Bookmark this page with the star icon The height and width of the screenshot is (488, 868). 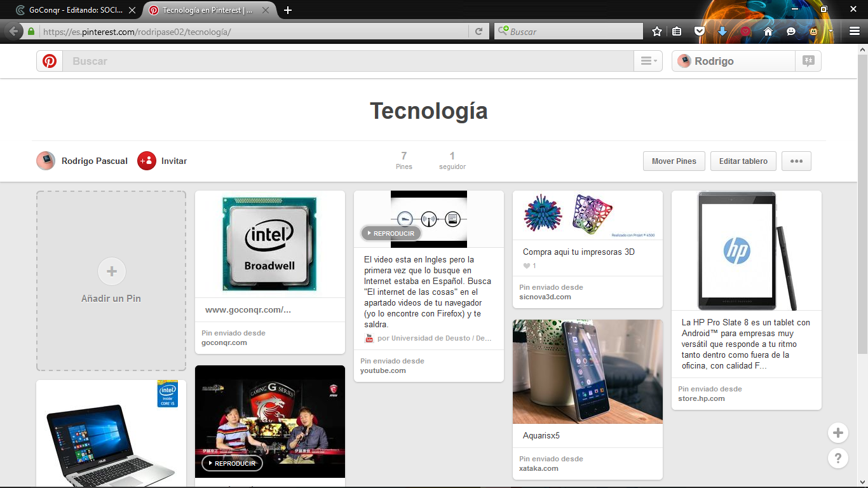pos(657,31)
